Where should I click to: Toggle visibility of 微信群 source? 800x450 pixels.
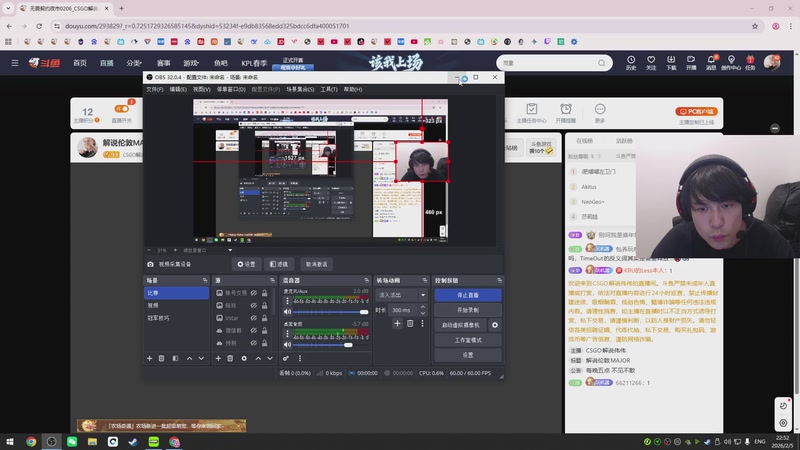[x=254, y=331]
